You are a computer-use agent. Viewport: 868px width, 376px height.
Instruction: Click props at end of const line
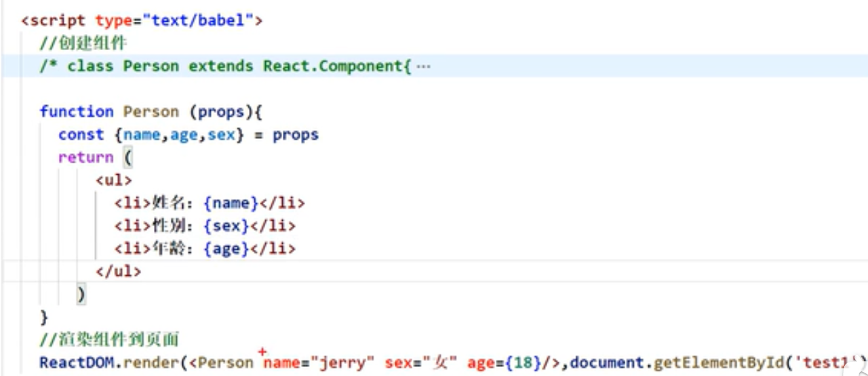[x=296, y=135]
